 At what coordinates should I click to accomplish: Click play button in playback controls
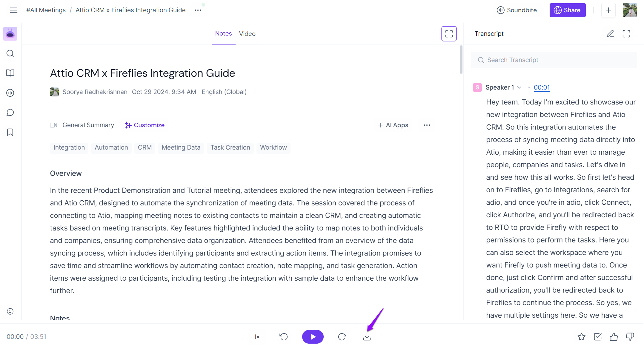click(312, 336)
